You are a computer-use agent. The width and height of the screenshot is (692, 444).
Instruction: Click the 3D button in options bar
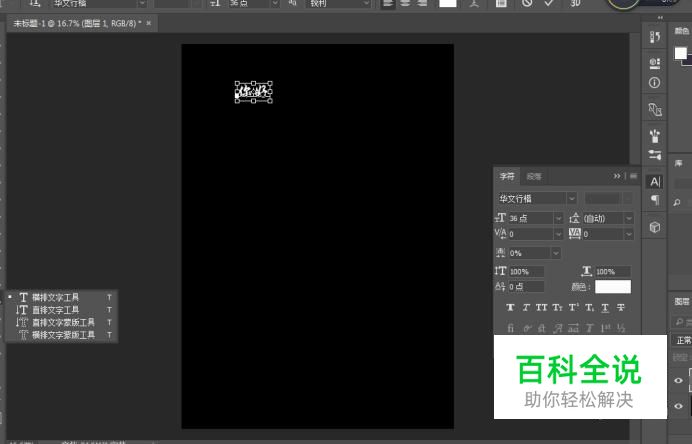(x=575, y=4)
